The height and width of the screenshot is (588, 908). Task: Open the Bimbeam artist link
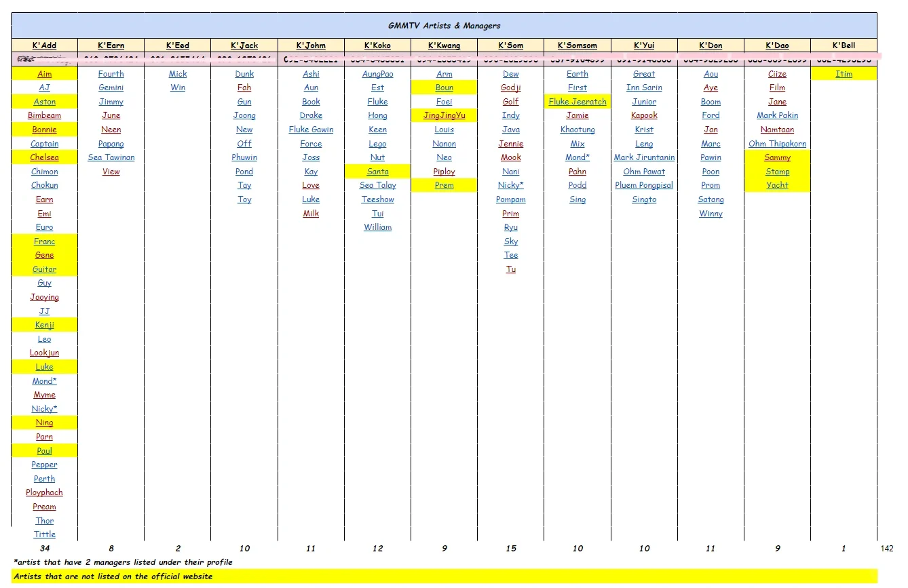point(44,115)
